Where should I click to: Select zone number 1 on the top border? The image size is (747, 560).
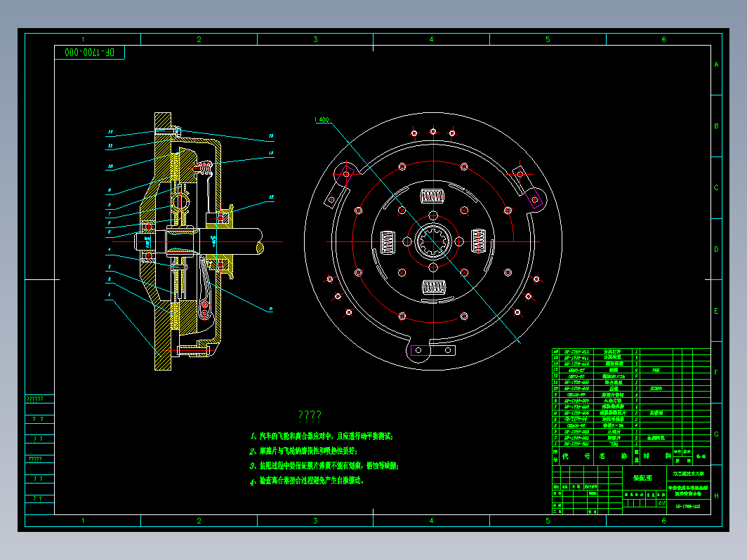pyautogui.click(x=83, y=39)
